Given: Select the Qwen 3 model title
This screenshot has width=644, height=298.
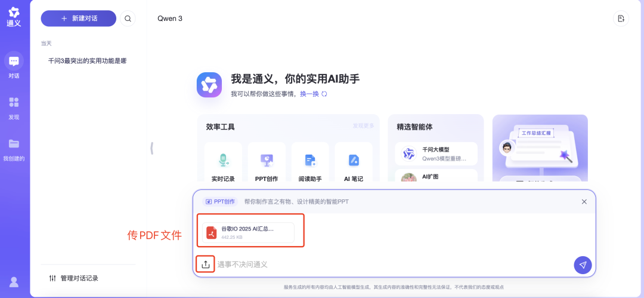Looking at the screenshot, I should 169,19.
